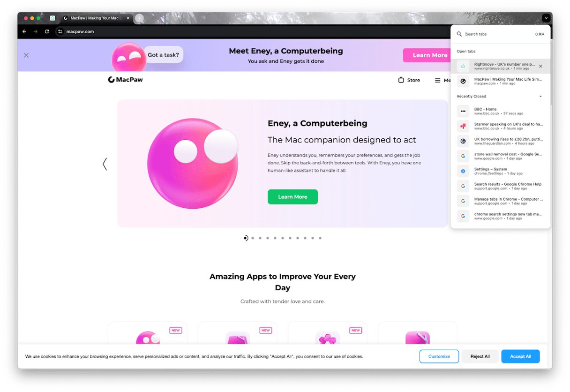
Task: Click green Learn More button in carousel
Action: [292, 197]
